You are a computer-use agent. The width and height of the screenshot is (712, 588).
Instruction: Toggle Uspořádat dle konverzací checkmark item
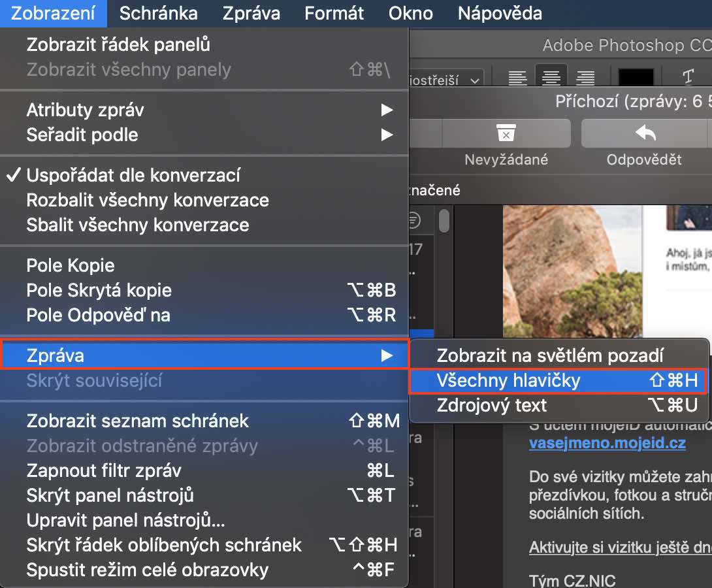pyautogui.click(x=204, y=175)
